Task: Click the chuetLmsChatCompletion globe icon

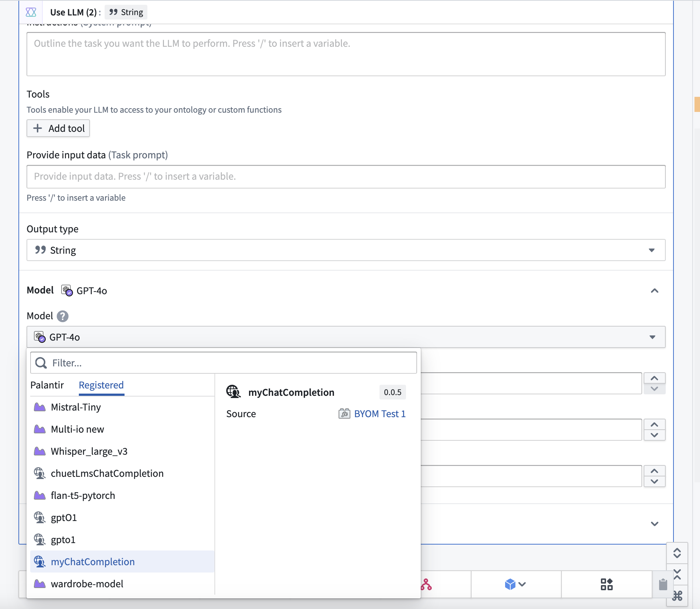Action: (40, 473)
